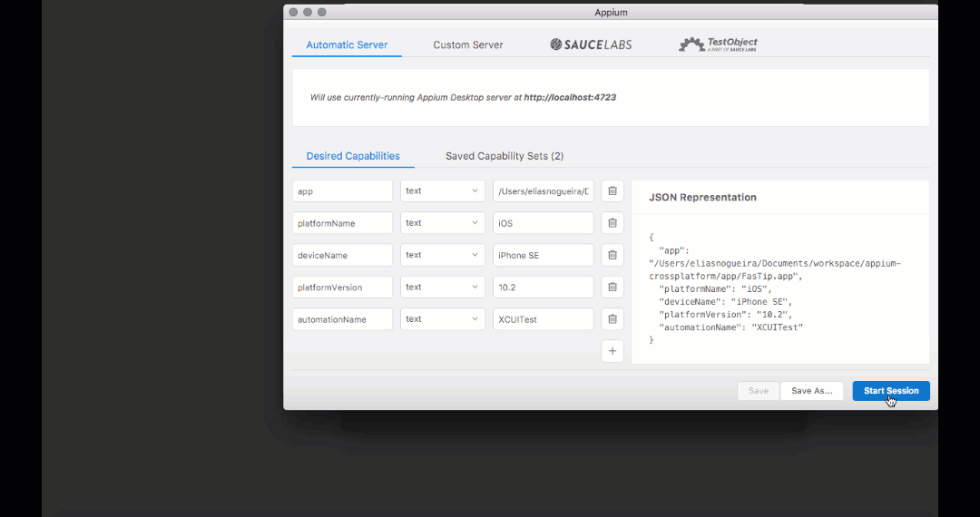
Task: Click the "automationName": "XCUITest" JSON line
Action: tap(730, 327)
